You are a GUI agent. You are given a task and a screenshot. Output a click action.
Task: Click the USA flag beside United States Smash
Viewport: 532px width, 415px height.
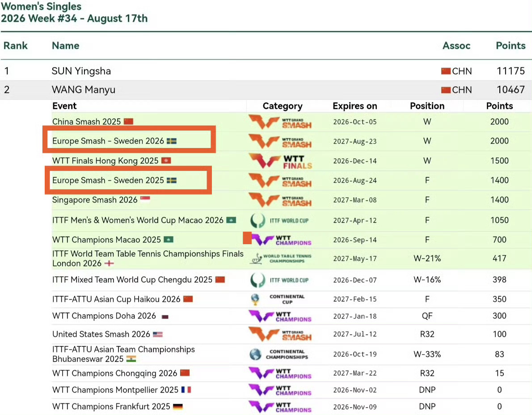[158, 334]
